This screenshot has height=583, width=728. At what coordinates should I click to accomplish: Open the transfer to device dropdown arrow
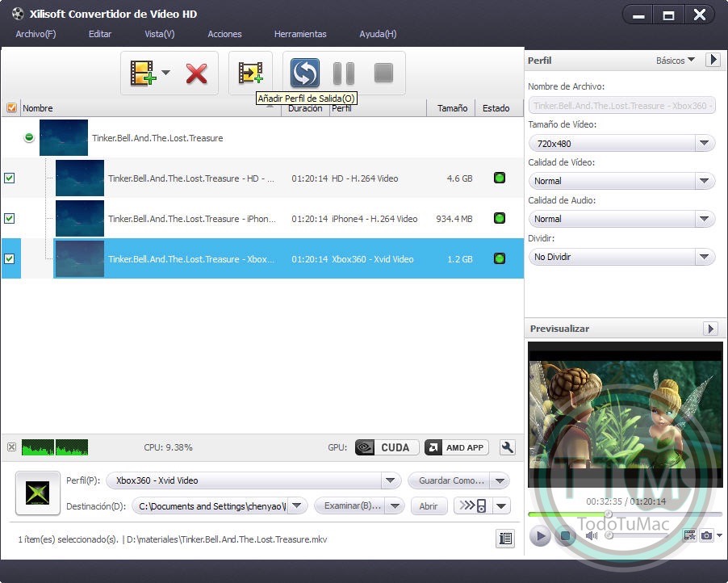pyautogui.click(x=501, y=505)
